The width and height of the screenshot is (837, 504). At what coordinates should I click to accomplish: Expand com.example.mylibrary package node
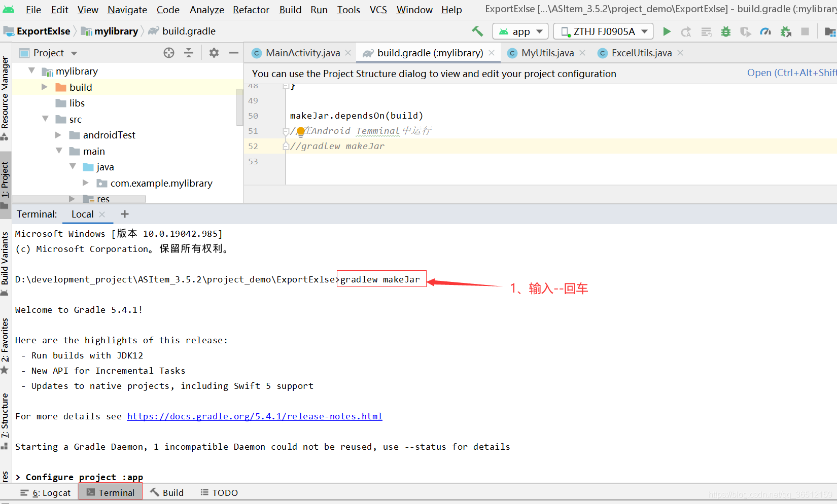pyautogui.click(x=86, y=183)
